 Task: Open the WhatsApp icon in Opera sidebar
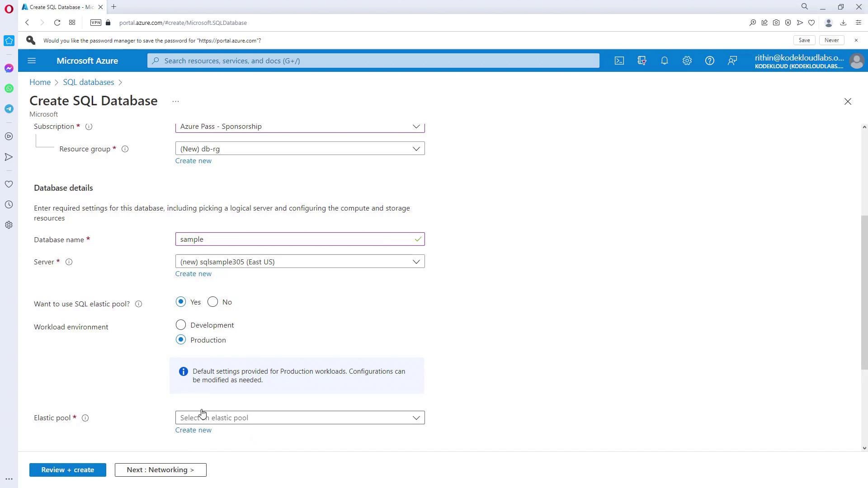(9, 89)
